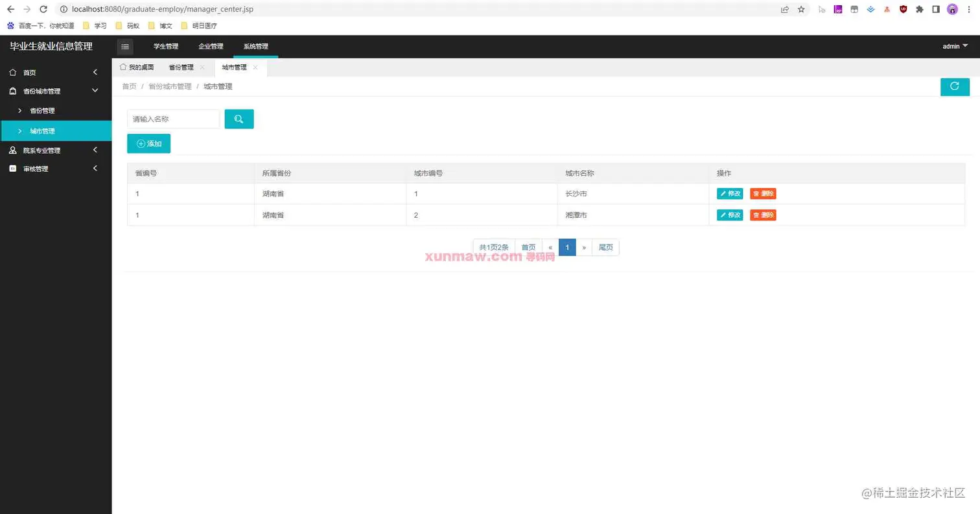Go to 尾页 in the pagination
980x514 pixels.
pos(605,248)
